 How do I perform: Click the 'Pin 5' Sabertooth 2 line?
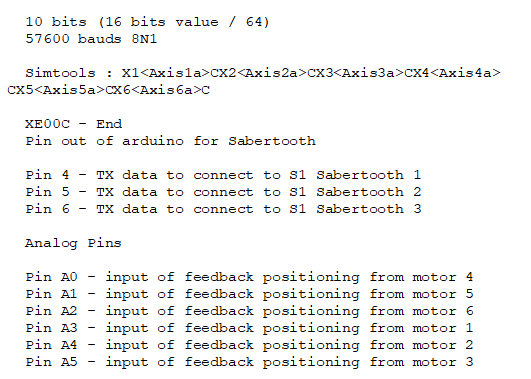point(223,192)
